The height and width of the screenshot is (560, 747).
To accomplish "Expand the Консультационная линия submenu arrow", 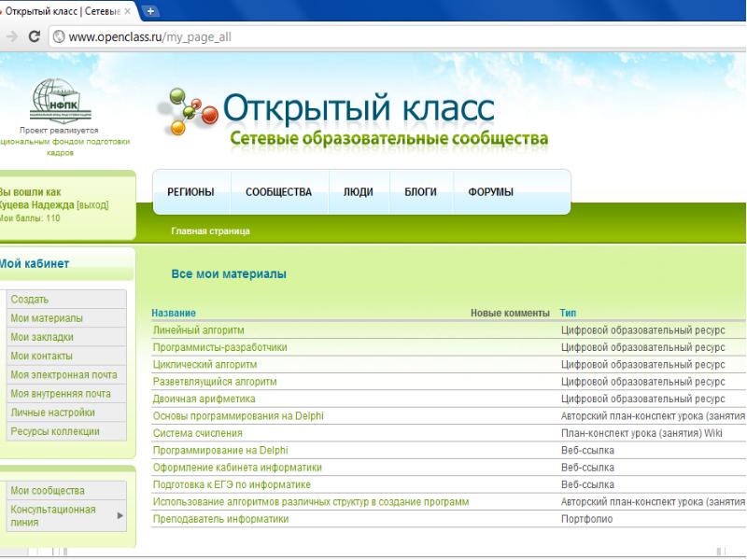I will coord(119,515).
